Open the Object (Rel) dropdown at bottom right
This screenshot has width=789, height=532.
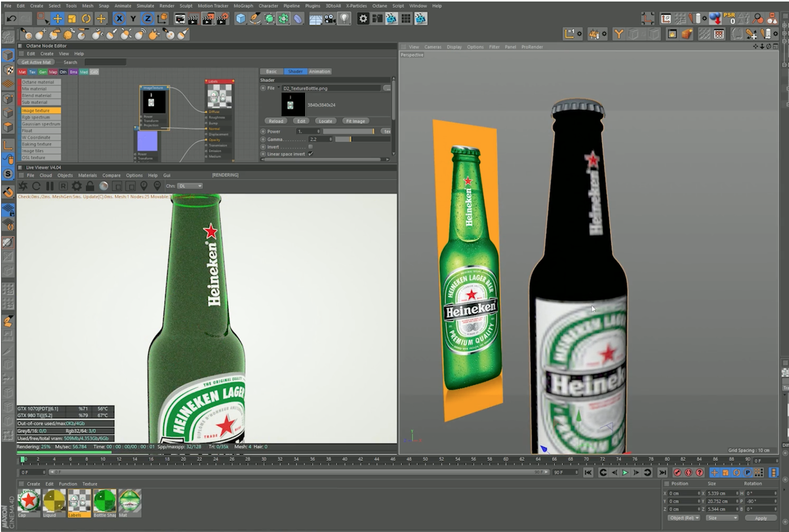coord(683,518)
